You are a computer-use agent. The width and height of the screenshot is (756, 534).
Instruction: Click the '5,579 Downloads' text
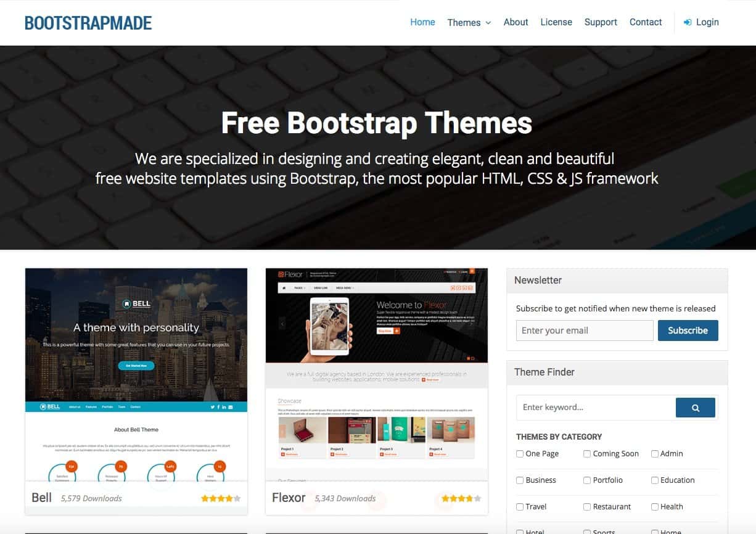(x=91, y=498)
